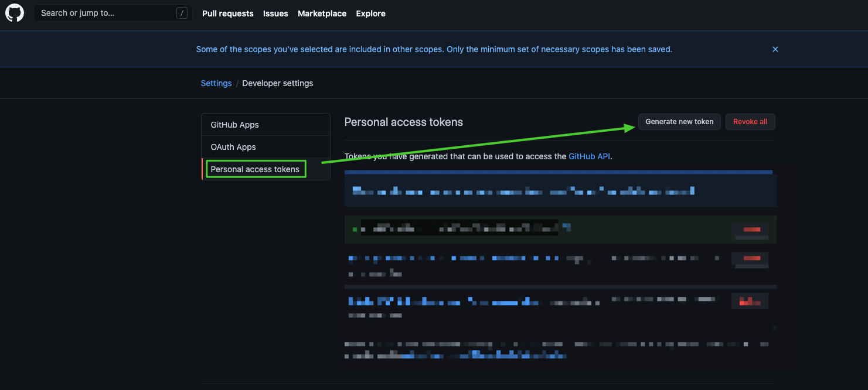This screenshot has height=390, width=868.
Task: Open the Explore page from the header
Action: [x=371, y=13]
